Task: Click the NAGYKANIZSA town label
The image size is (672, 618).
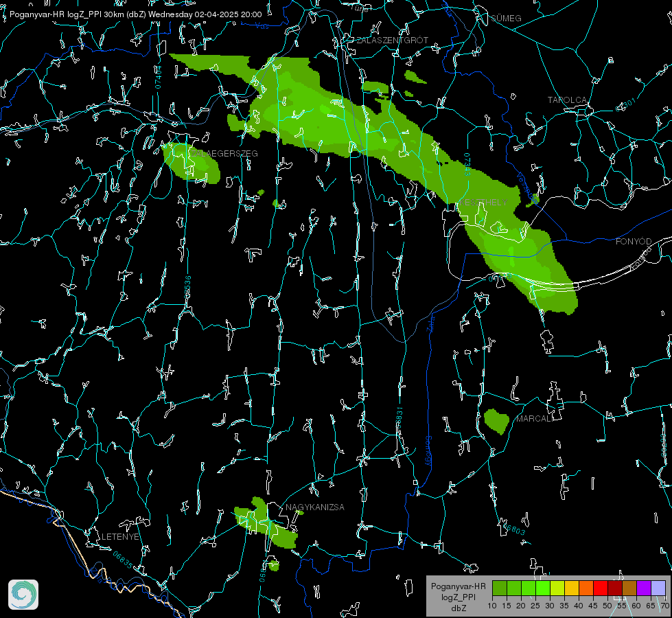Action: 315,507
